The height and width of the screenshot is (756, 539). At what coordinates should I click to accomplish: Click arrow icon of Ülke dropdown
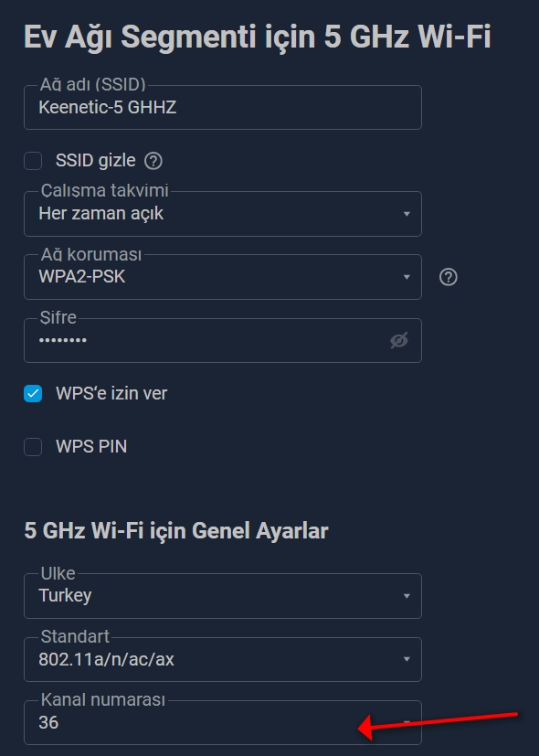(x=407, y=596)
